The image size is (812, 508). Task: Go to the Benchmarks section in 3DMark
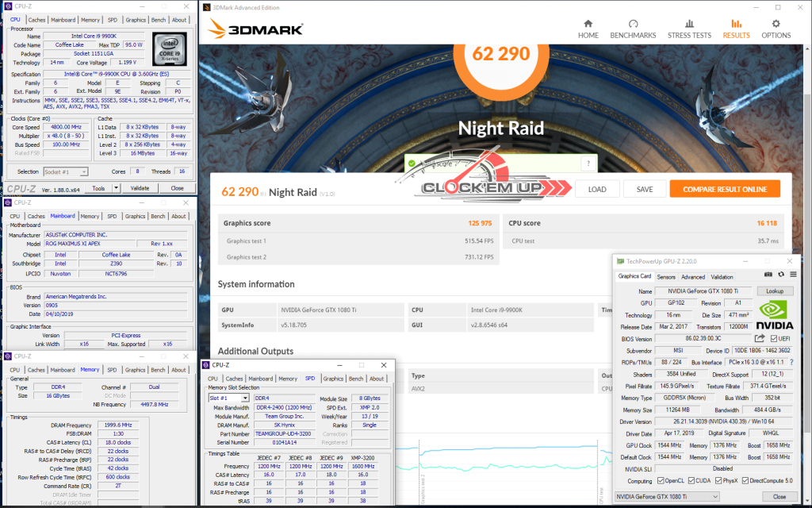(x=633, y=29)
